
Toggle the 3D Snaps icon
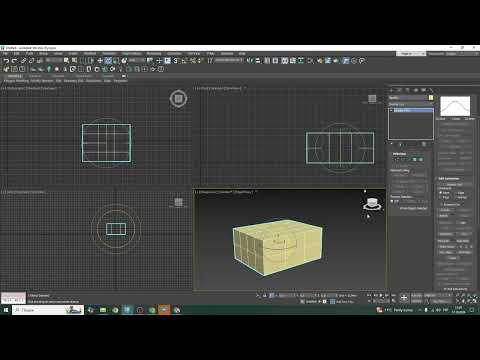(x=175, y=61)
